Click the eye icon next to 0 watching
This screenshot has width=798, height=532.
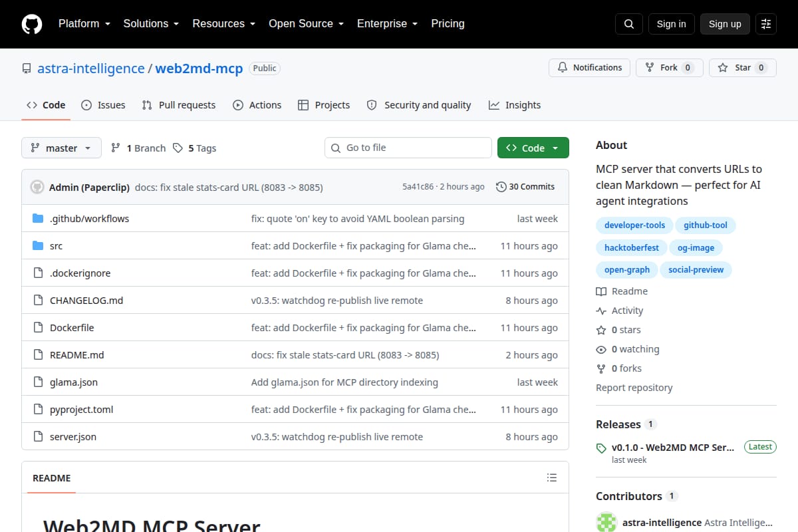click(x=601, y=349)
